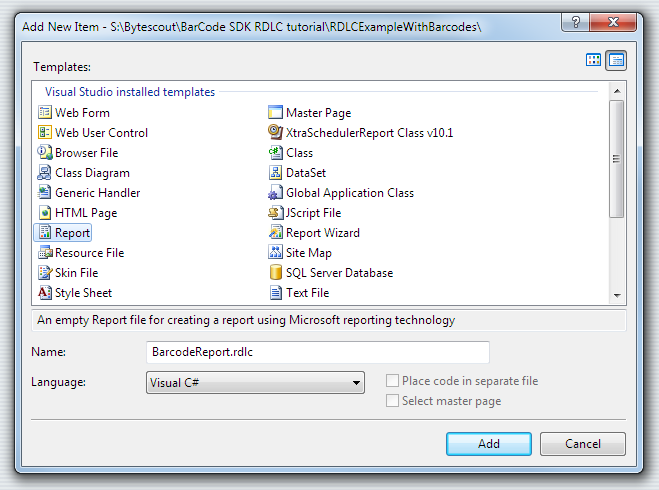Viewport: 659px width, 490px height.
Task: Click the Resource File label
Action: pos(90,253)
